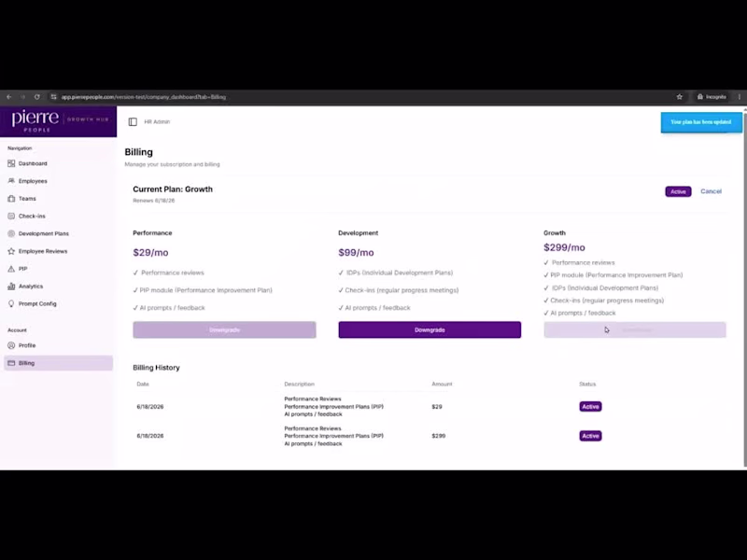Open the browser three-dot menu
This screenshot has width=747, height=560.
740,97
